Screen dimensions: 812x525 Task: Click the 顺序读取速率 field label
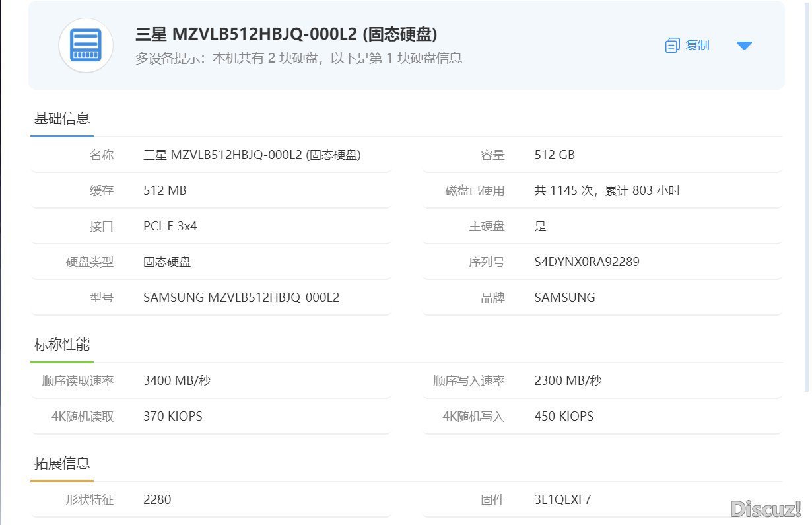tap(78, 381)
